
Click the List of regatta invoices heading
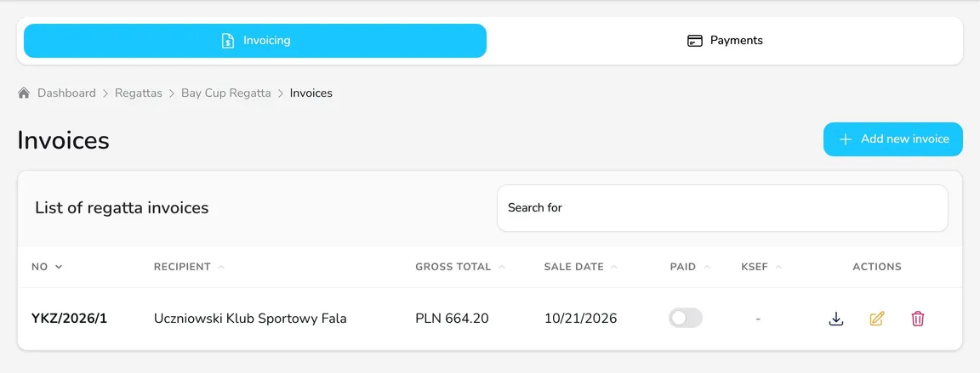click(x=122, y=207)
